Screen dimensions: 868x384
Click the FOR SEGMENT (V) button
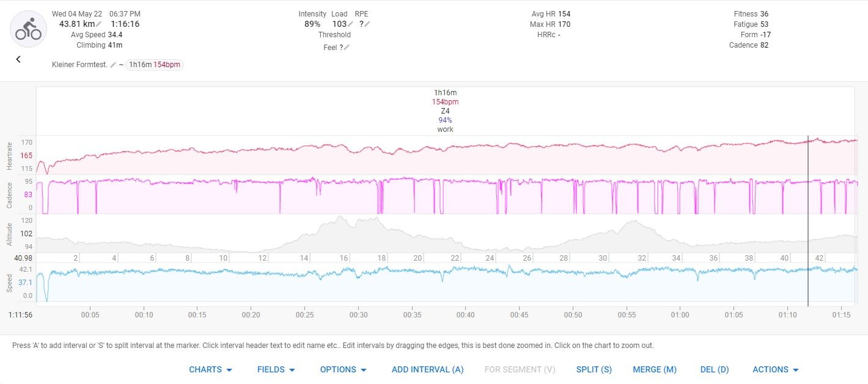coord(520,369)
